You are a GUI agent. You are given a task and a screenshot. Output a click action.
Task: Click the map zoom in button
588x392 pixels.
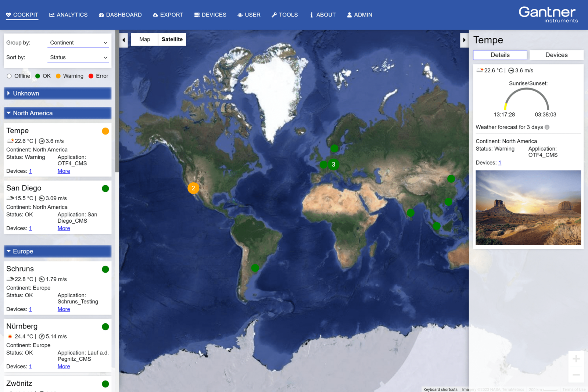click(x=576, y=359)
